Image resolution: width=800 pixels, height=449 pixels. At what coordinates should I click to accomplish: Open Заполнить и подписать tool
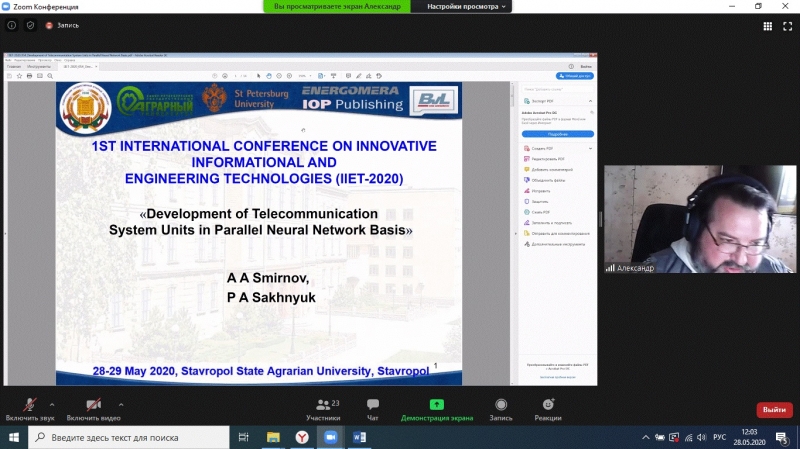click(547, 223)
